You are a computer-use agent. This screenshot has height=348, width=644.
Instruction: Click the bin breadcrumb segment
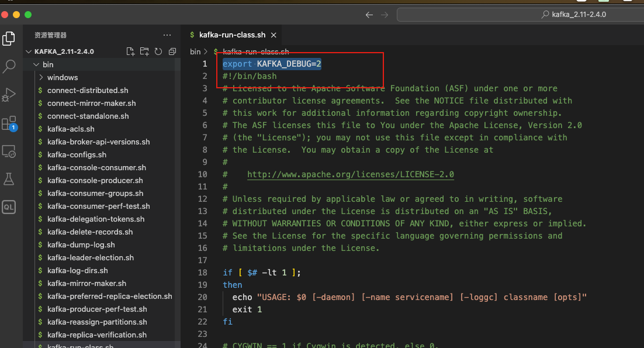[x=195, y=52]
